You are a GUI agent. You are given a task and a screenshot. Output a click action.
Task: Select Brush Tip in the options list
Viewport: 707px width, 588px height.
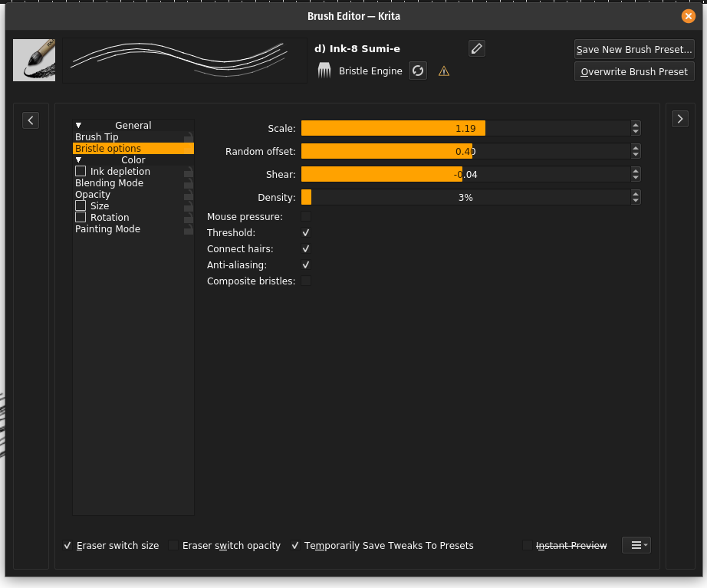(x=97, y=137)
